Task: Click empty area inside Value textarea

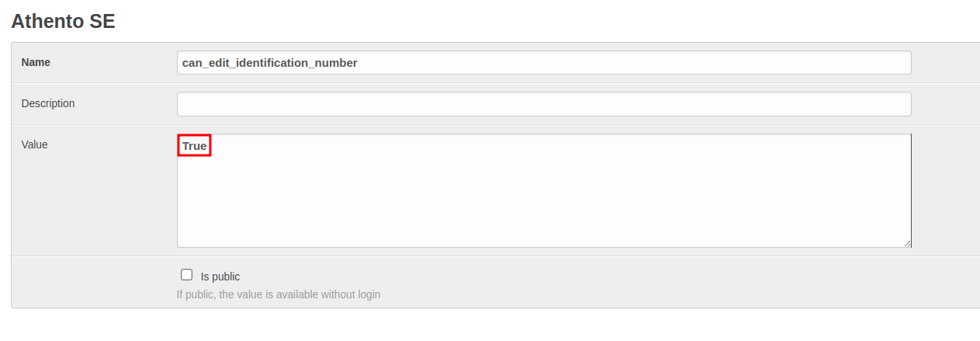Action: pyautogui.click(x=543, y=194)
